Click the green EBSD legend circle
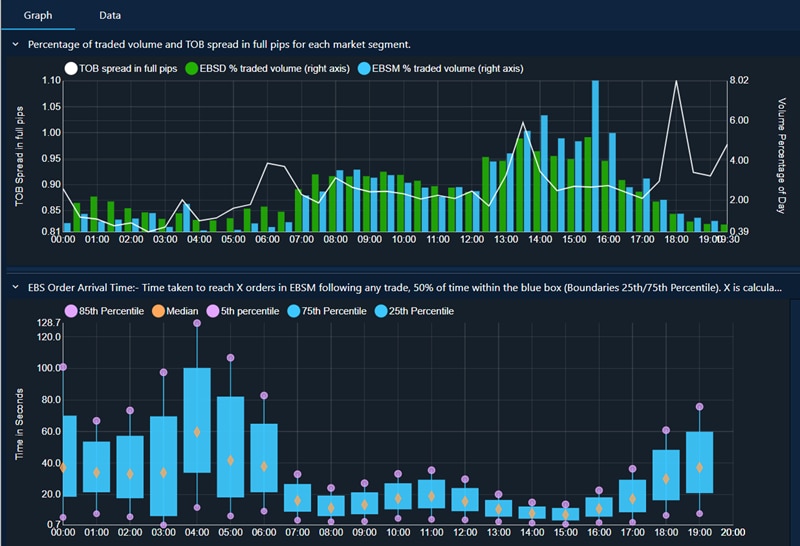 192,68
